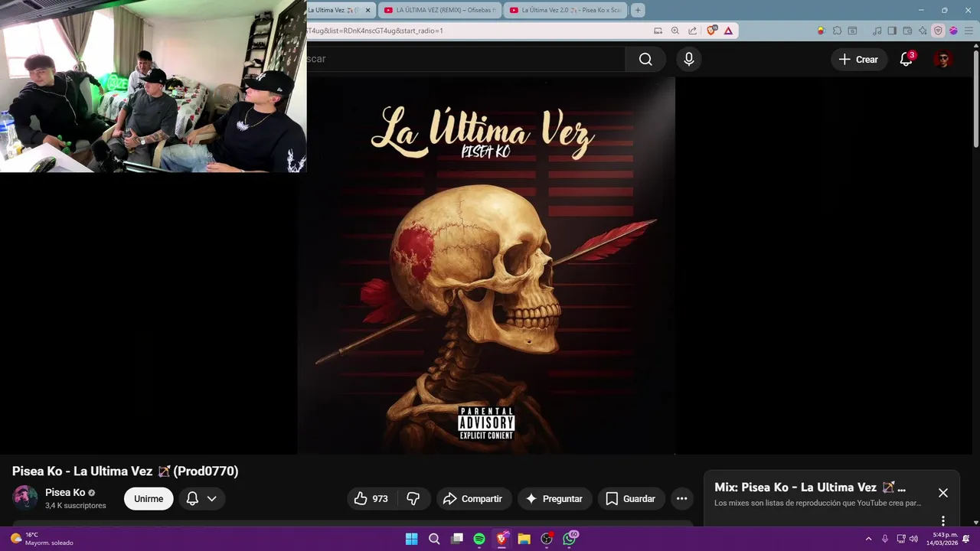Click the system tray microphone icon

(885, 539)
